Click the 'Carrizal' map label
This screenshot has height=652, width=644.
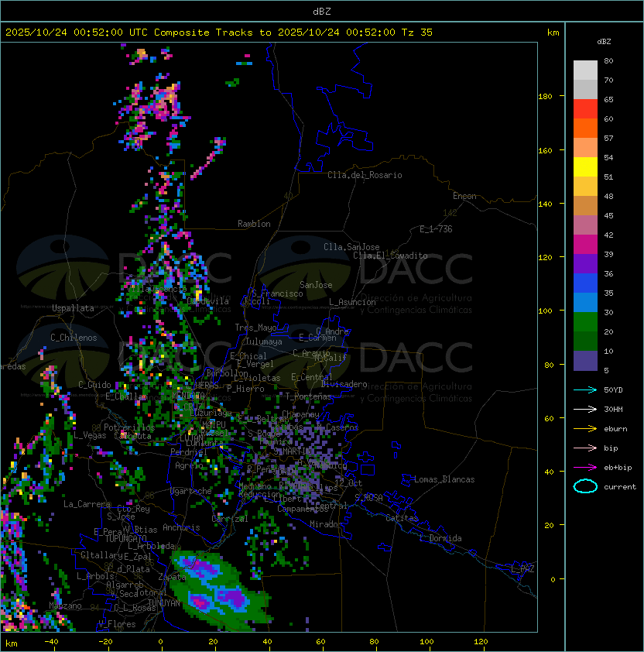click(230, 519)
